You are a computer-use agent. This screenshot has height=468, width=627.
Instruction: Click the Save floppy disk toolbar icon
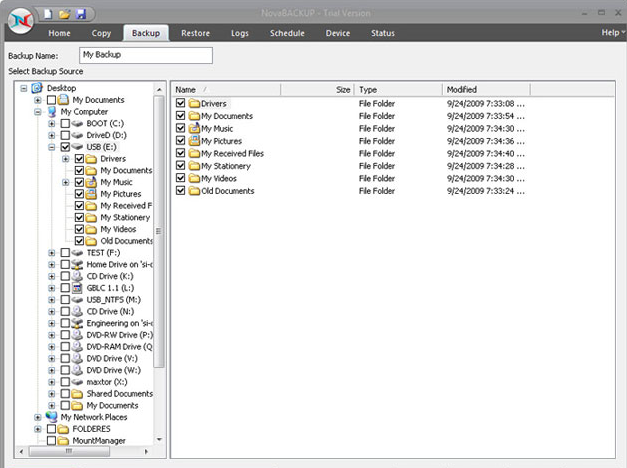coord(81,14)
